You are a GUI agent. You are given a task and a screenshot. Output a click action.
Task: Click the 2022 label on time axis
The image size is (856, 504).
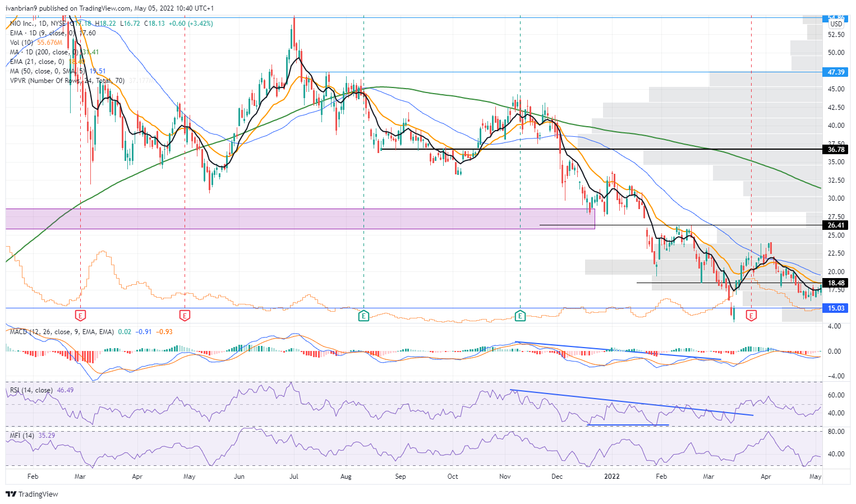click(611, 477)
